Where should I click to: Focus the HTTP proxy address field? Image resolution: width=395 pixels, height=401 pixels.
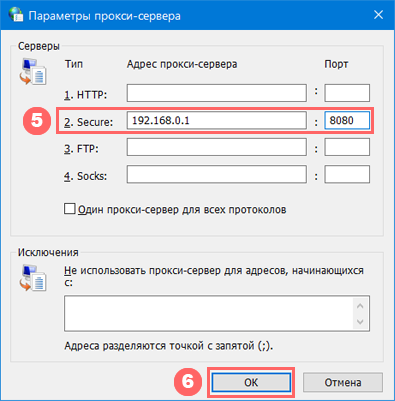point(217,93)
